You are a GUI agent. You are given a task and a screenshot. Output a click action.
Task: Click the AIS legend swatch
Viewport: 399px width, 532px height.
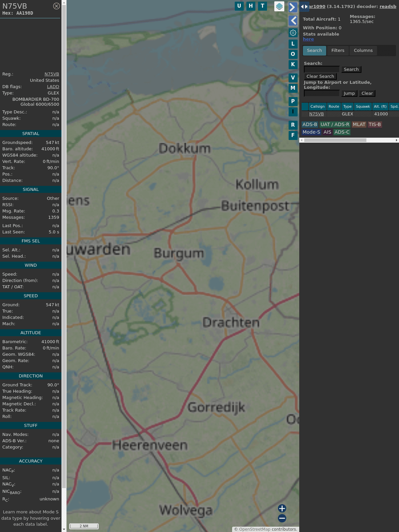[x=328, y=132]
